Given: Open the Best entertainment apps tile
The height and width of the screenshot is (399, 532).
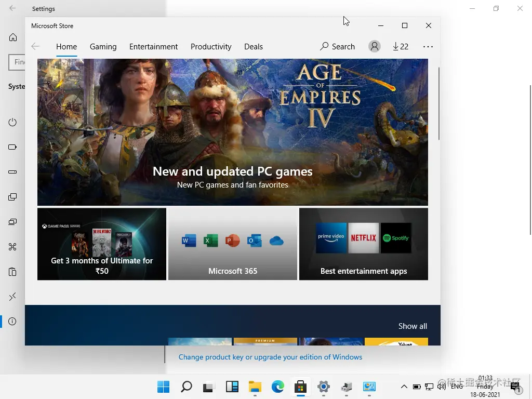Looking at the screenshot, I should tap(364, 244).
